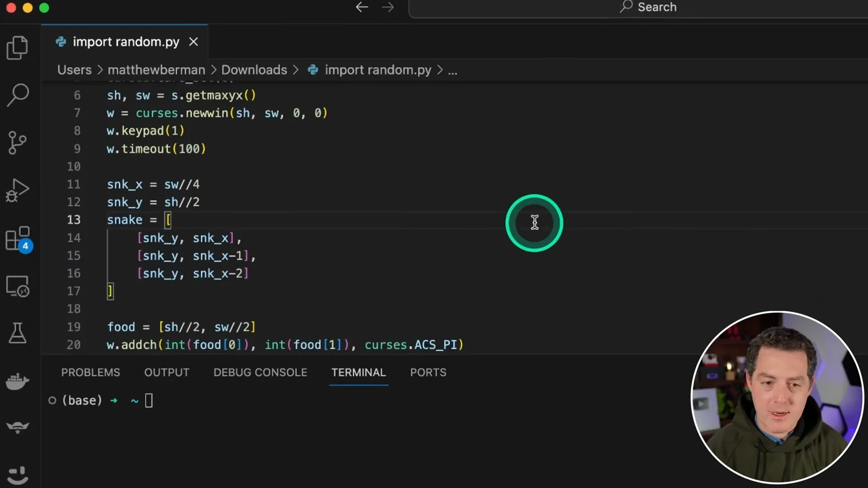The width and height of the screenshot is (868, 488).
Task: Open the Search view in activity bar
Action: pyautogui.click(x=17, y=95)
